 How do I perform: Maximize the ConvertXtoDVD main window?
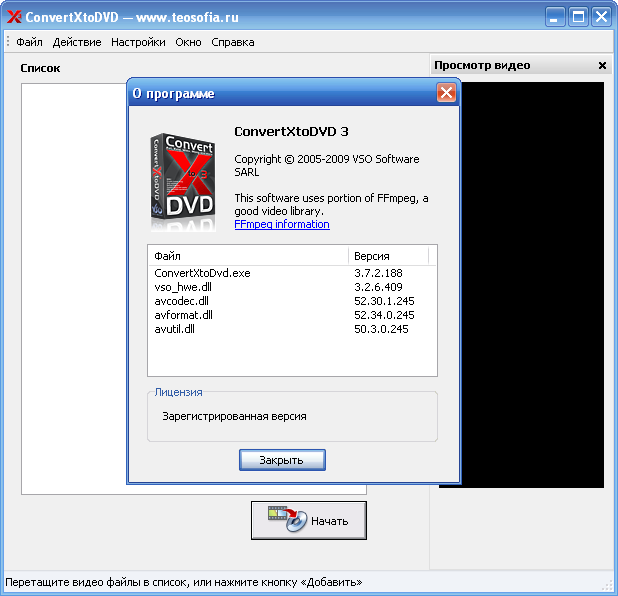pyautogui.click(x=578, y=17)
